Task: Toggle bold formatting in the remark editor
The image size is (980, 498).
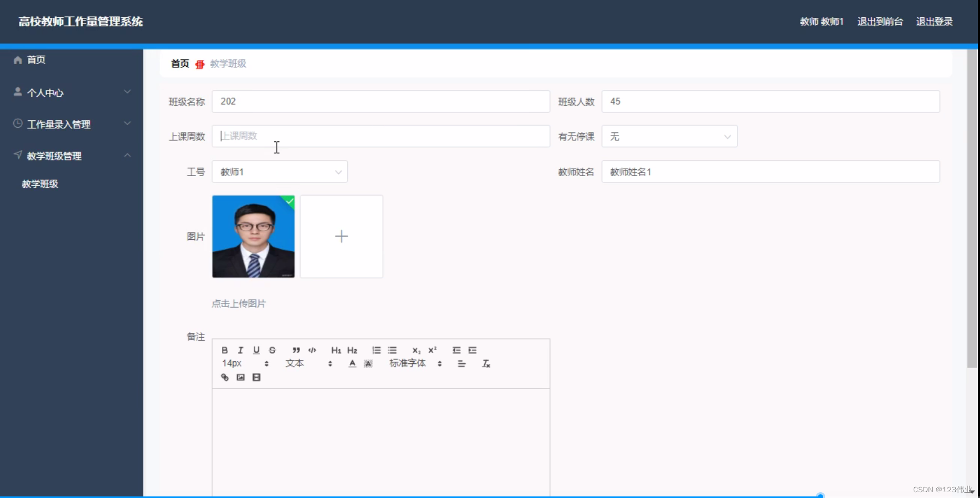Action: [225, 350]
